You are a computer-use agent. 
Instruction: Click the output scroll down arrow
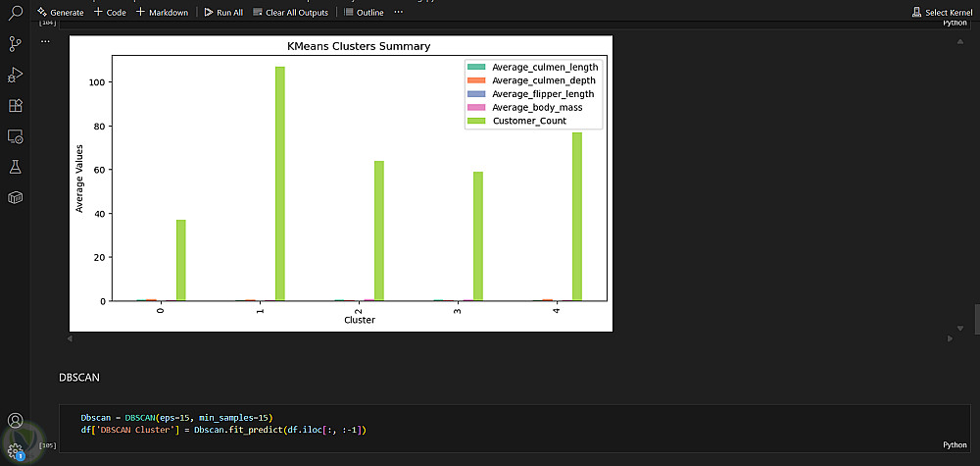coord(960,328)
